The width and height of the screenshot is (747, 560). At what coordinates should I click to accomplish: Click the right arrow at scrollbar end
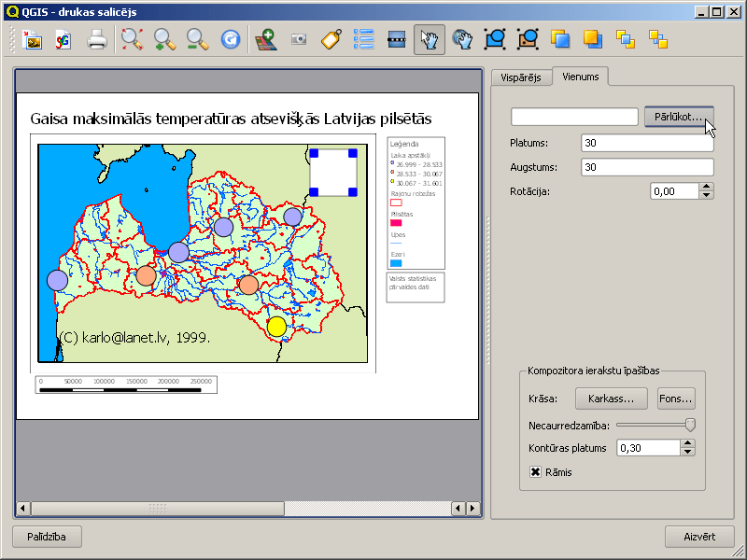[472, 508]
